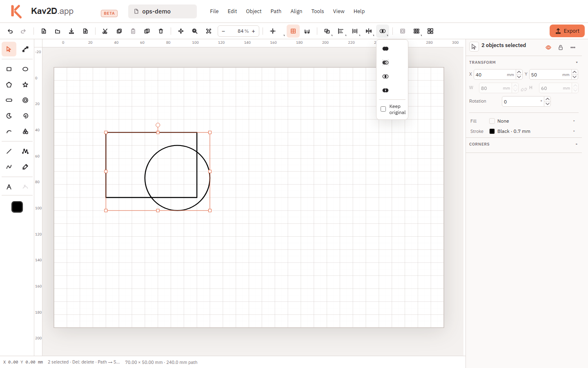
Task: Toggle the lock on selected objects
Action: tap(561, 47)
